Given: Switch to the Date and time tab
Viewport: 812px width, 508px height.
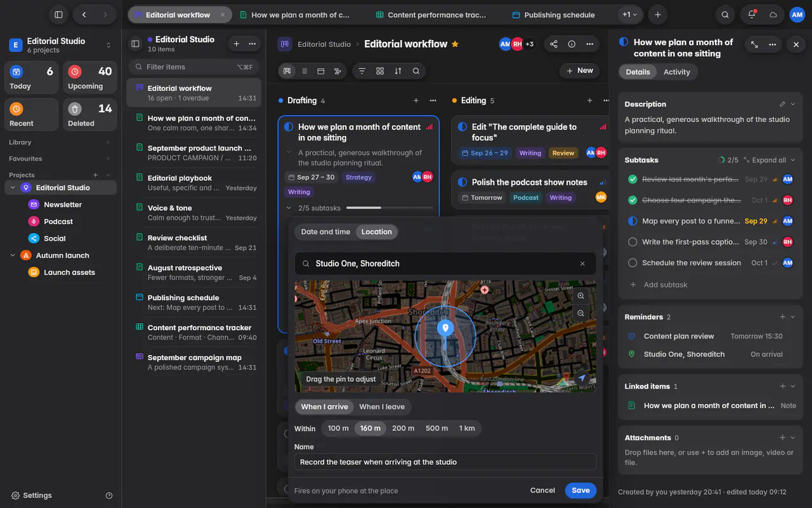Looking at the screenshot, I should pos(325,232).
